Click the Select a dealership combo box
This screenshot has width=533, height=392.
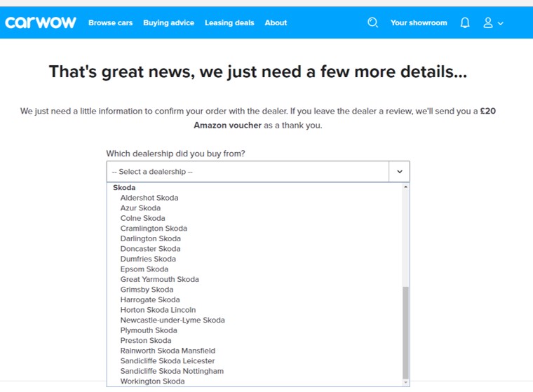[x=258, y=171]
